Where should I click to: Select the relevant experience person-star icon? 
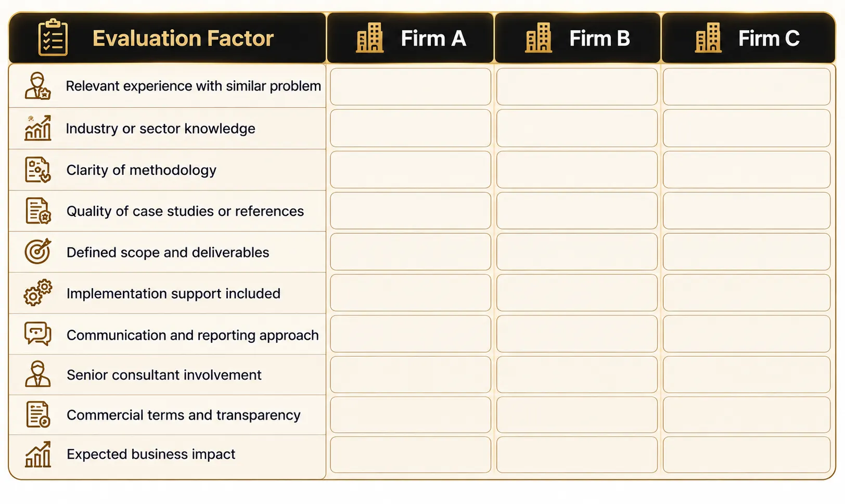(38, 86)
